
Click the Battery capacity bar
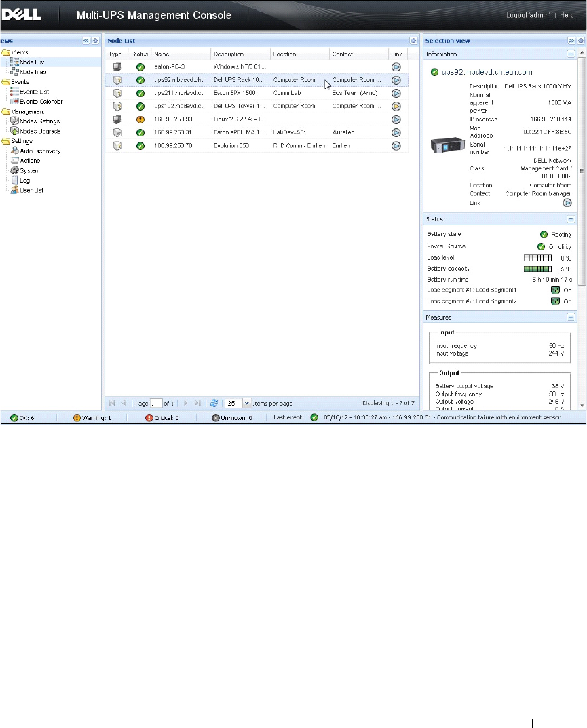[x=537, y=269]
